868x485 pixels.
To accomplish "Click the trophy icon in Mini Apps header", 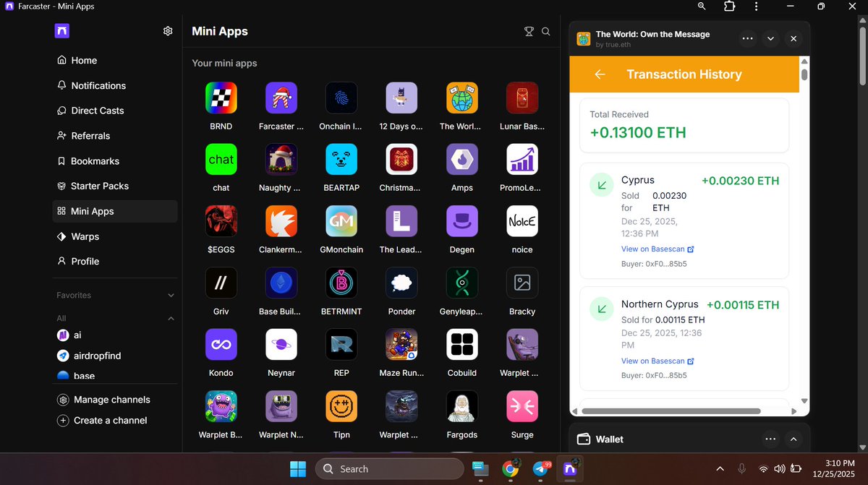I will point(529,32).
